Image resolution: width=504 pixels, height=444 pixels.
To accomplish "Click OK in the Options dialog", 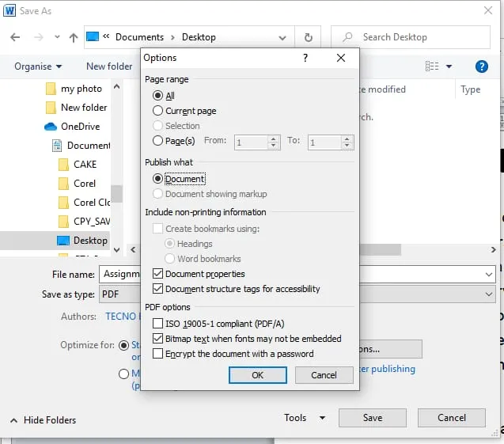I will [257, 375].
